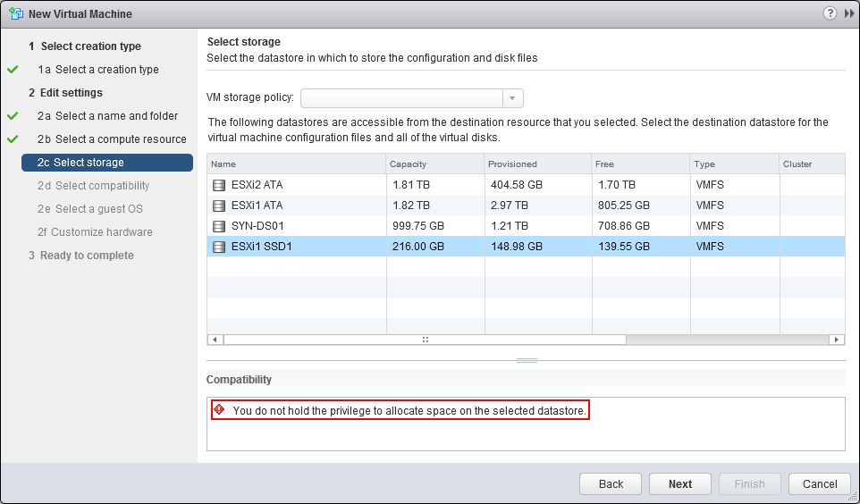The height and width of the screenshot is (504, 860).
Task: Click the Next button
Action: click(x=680, y=483)
